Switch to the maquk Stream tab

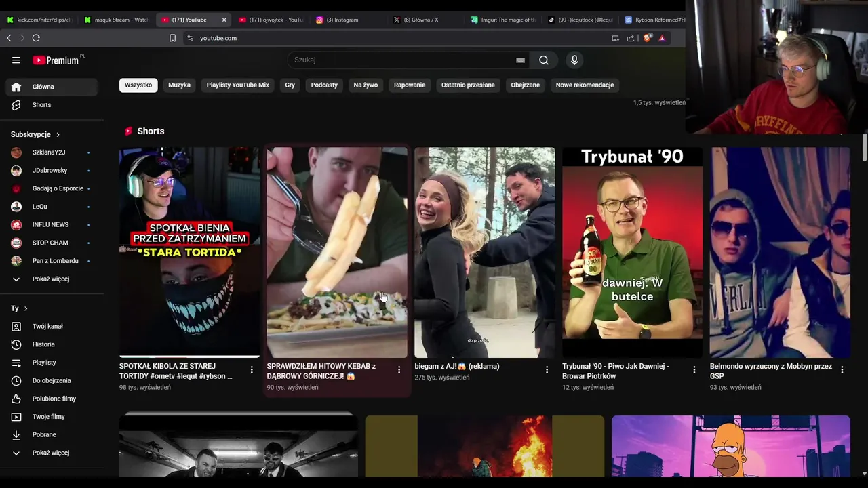point(117,20)
